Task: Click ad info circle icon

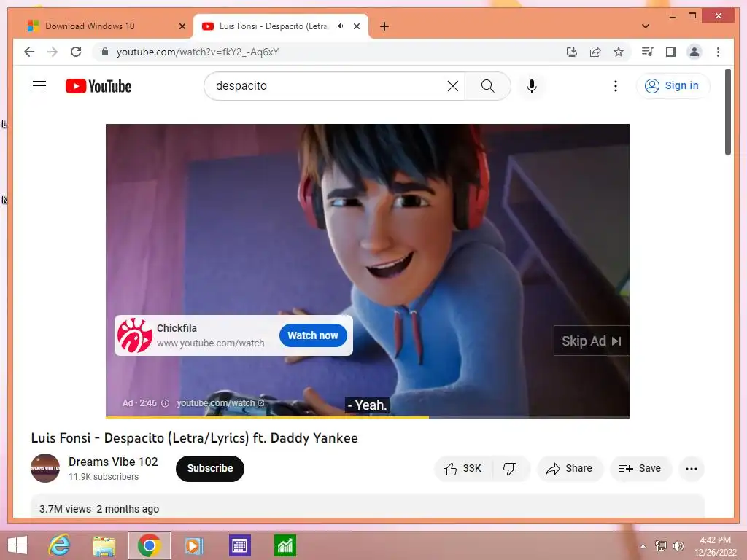Action: [x=165, y=403]
